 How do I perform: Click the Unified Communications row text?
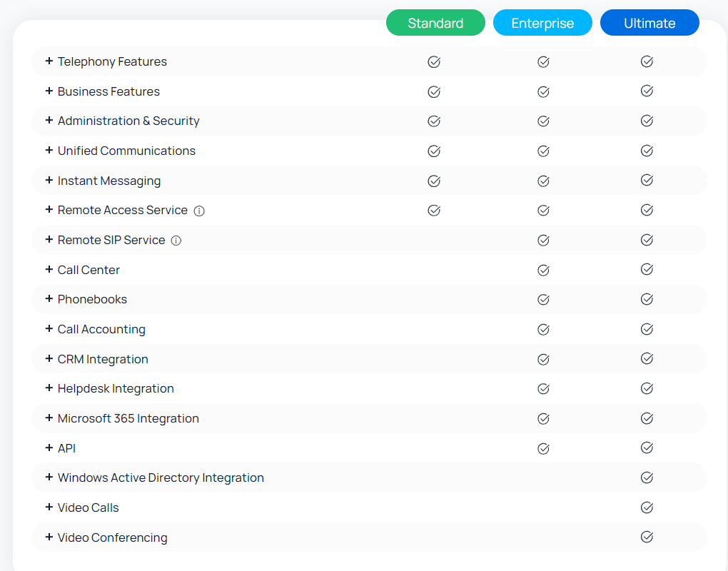126,151
